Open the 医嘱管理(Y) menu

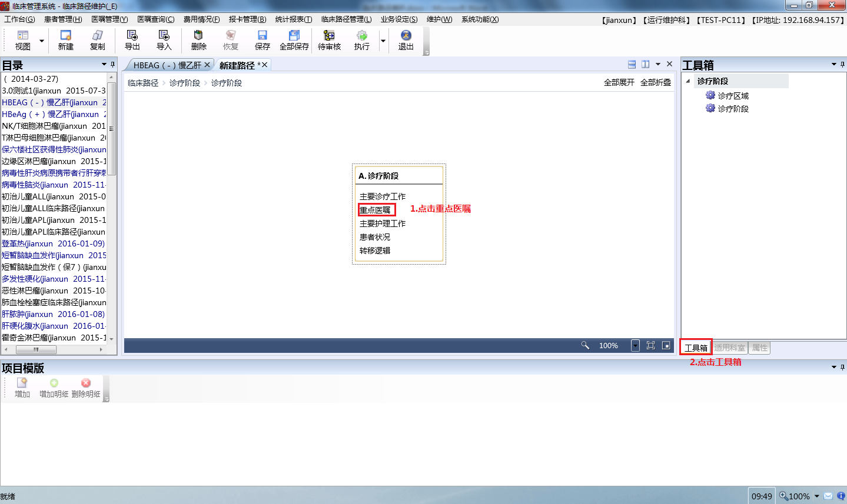(109, 19)
